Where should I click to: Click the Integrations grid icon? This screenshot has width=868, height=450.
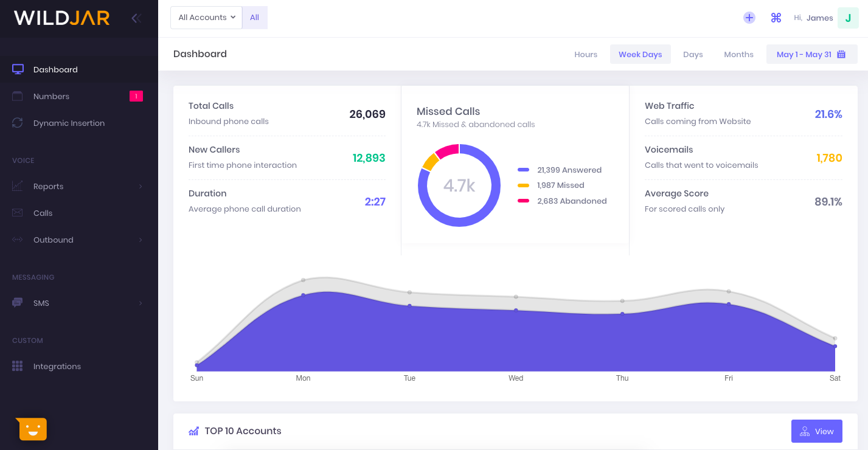pos(18,365)
